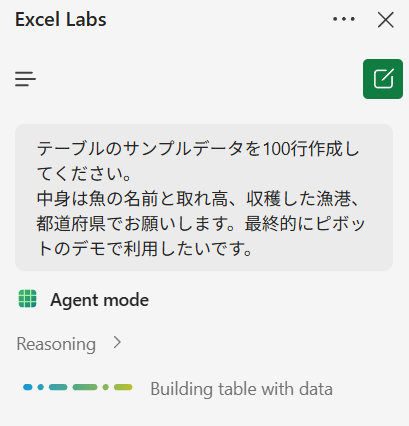
Task: Click the green grid Agent mode icon
Action: (28, 299)
